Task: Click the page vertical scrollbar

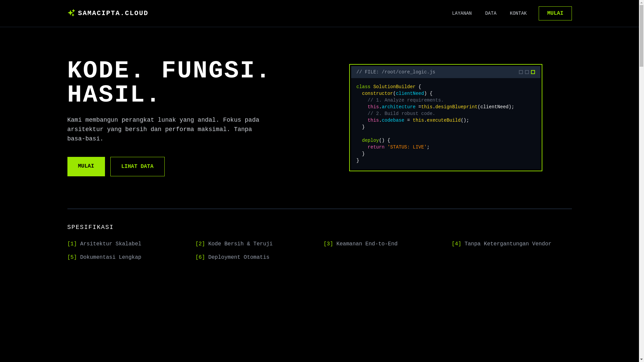Action: pyautogui.click(x=641, y=181)
